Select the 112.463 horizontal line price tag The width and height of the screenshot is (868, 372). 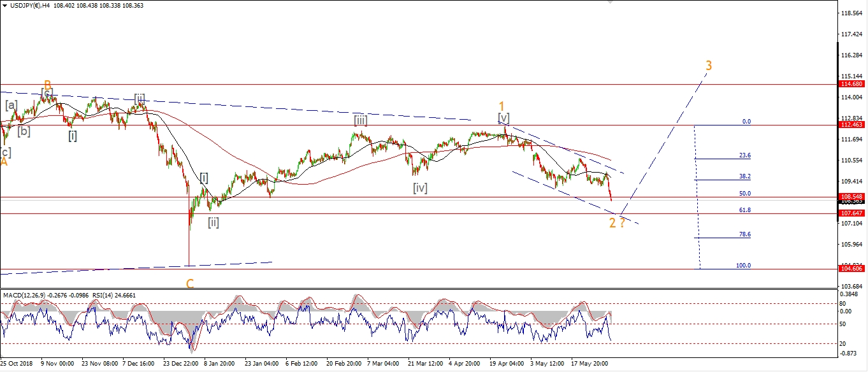[851, 125]
